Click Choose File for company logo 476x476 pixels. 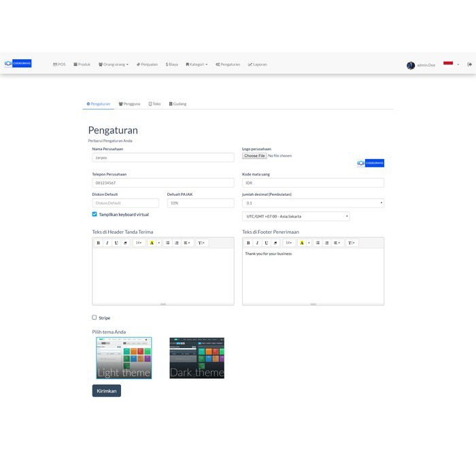tap(255, 156)
